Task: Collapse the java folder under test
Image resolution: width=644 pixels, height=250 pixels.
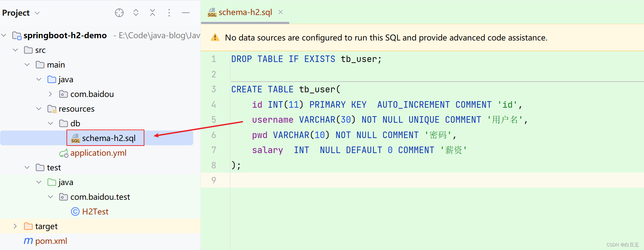Action: [39, 182]
